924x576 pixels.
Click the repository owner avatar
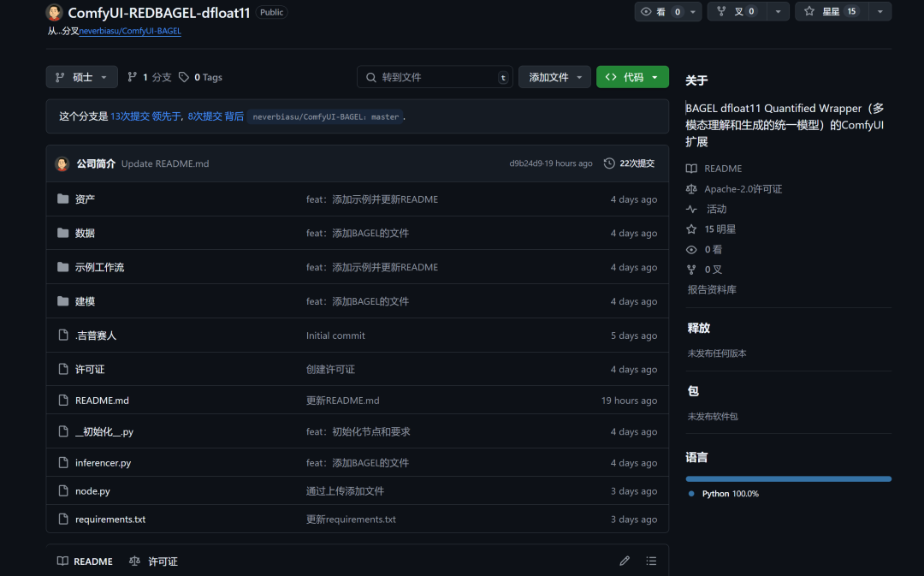click(54, 12)
